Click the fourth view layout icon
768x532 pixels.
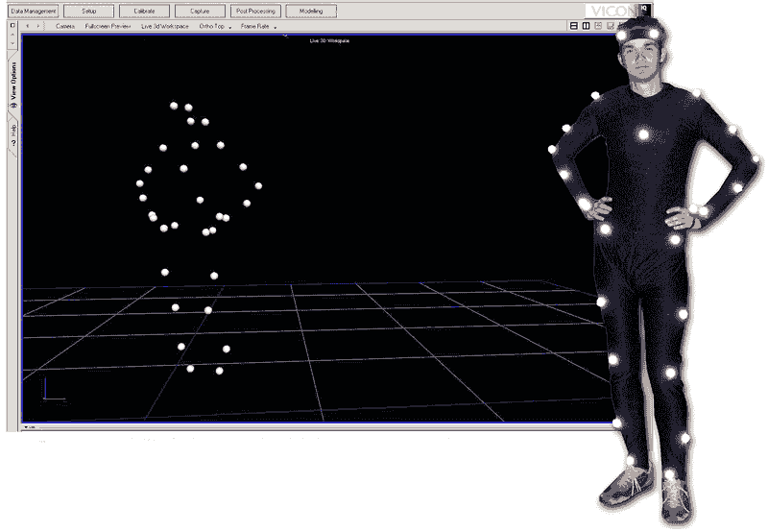point(611,26)
